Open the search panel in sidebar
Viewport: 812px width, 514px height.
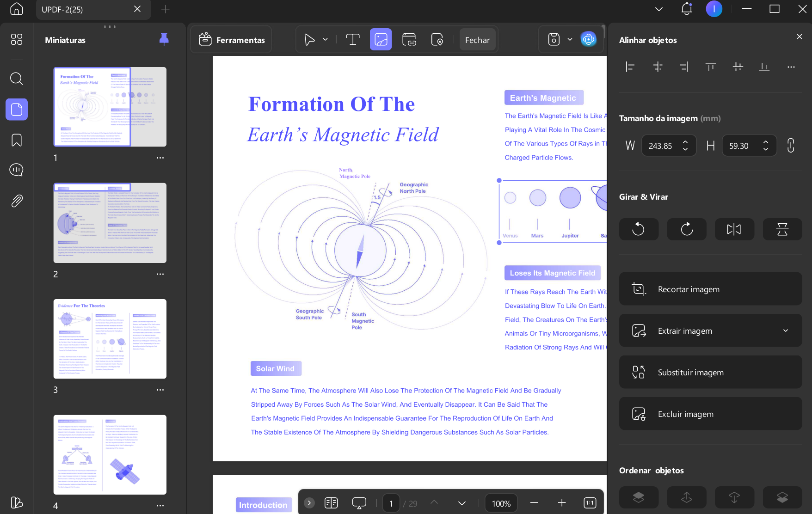tap(17, 79)
